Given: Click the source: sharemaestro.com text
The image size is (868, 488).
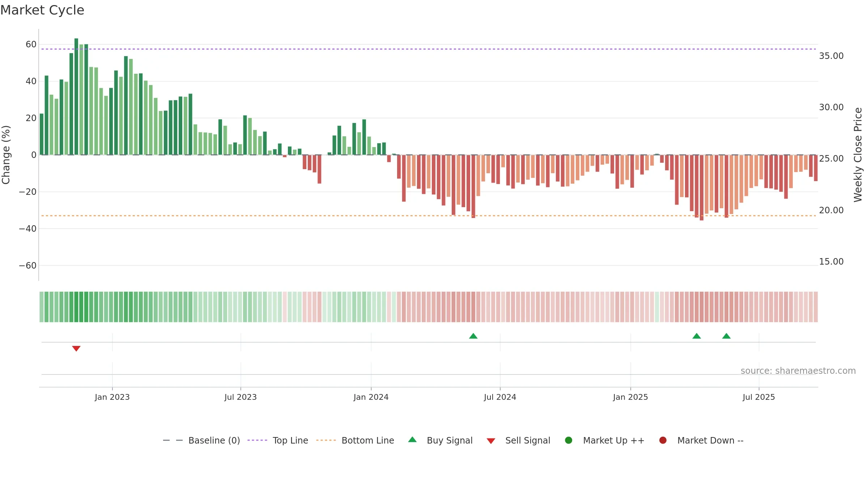Looking at the screenshot, I should click(x=798, y=371).
